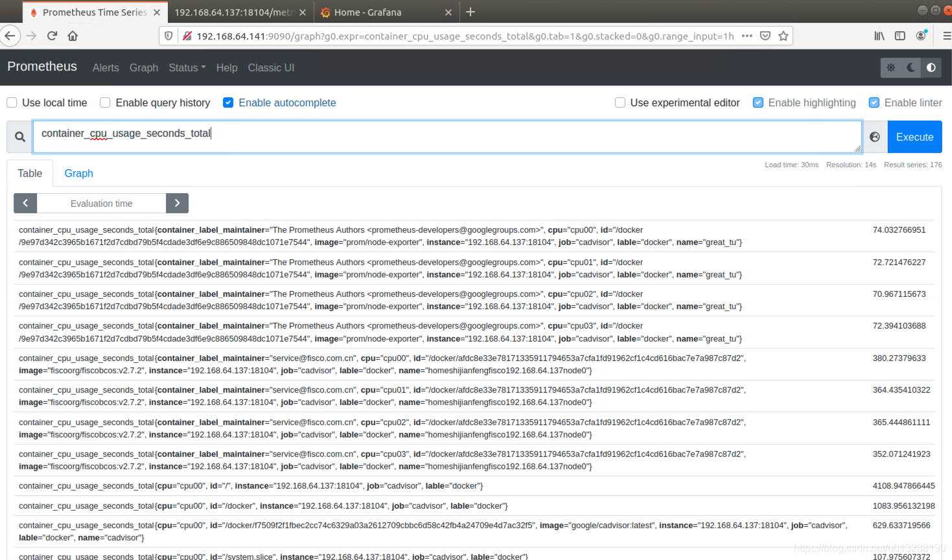Go to the browser home page
This screenshot has height=560, width=952.
tap(73, 36)
